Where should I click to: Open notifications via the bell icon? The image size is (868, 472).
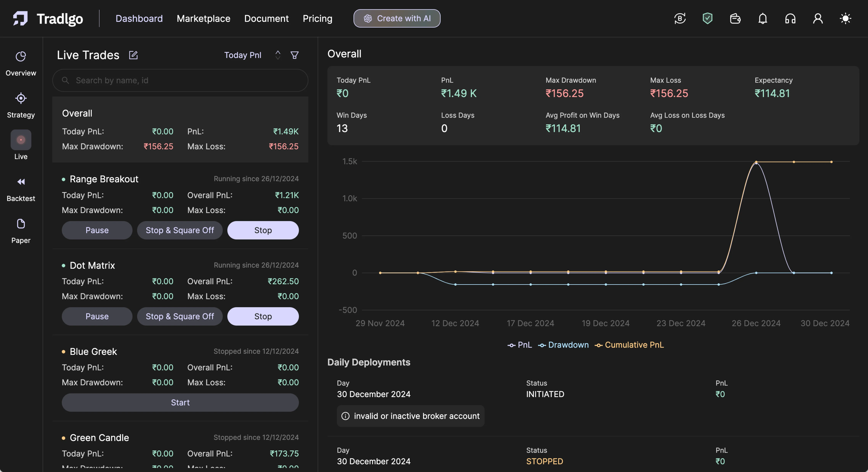[x=762, y=19]
